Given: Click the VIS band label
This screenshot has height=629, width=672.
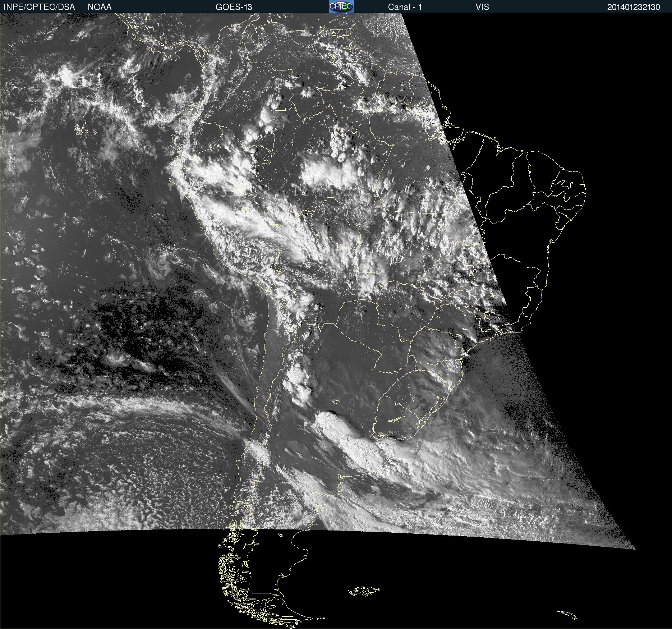Looking at the screenshot, I should [482, 7].
